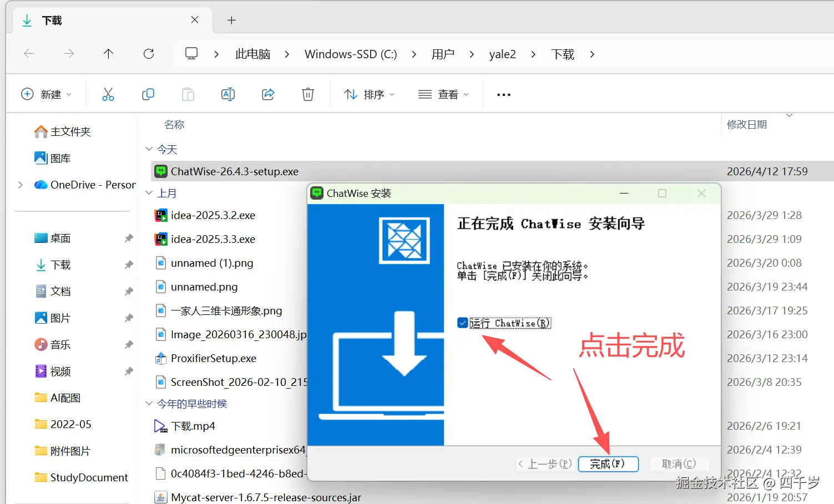Click 用户 in the address bar
834x504 pixels.
pos(443,54)
